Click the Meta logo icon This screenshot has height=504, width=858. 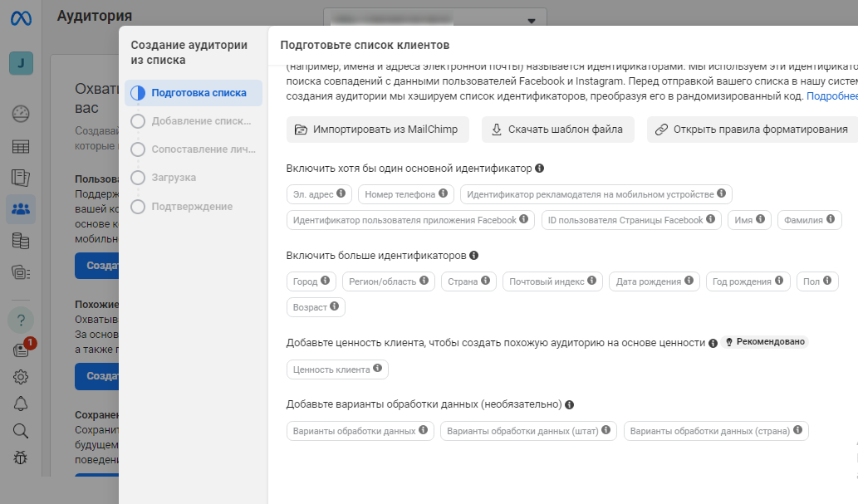[21, 18]
